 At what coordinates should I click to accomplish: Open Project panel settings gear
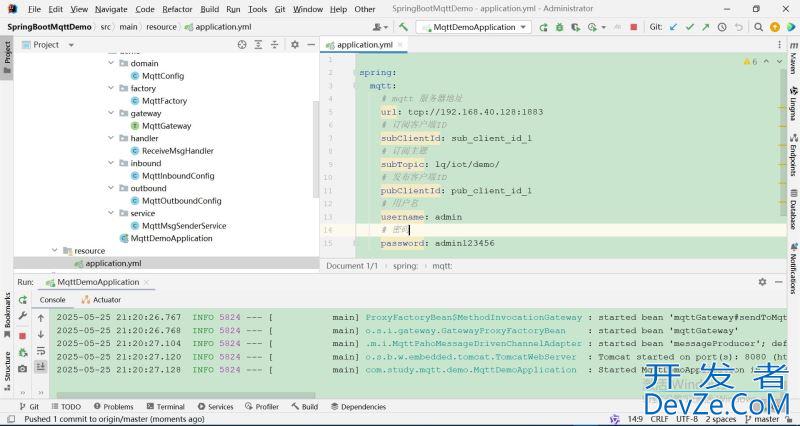tap(294, 45)
